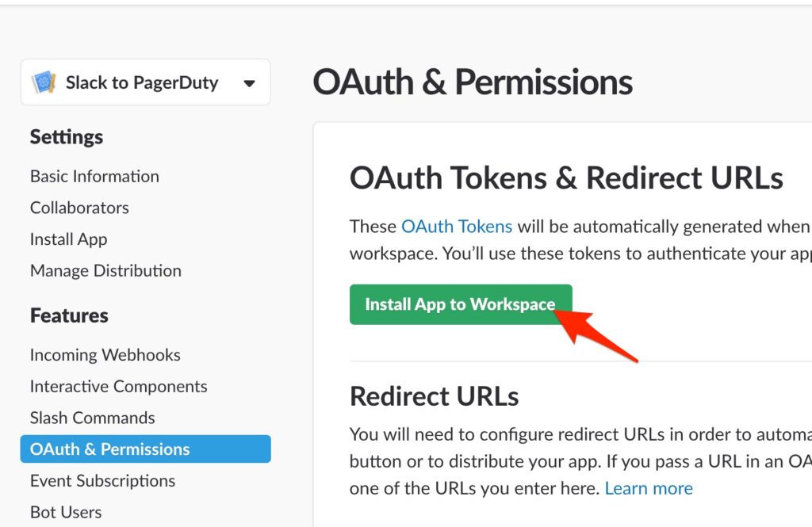The height and width of the screenshot is (527, 812).
Task: Select Install App in the sidebar
Action: (68, 239)
